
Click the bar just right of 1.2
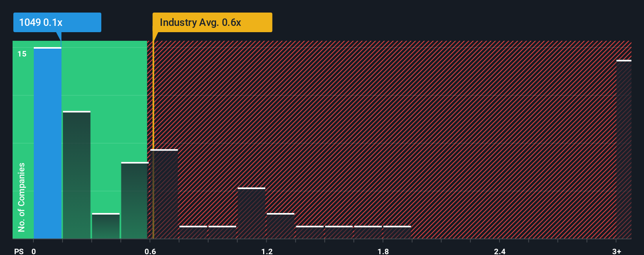[280, 226]
